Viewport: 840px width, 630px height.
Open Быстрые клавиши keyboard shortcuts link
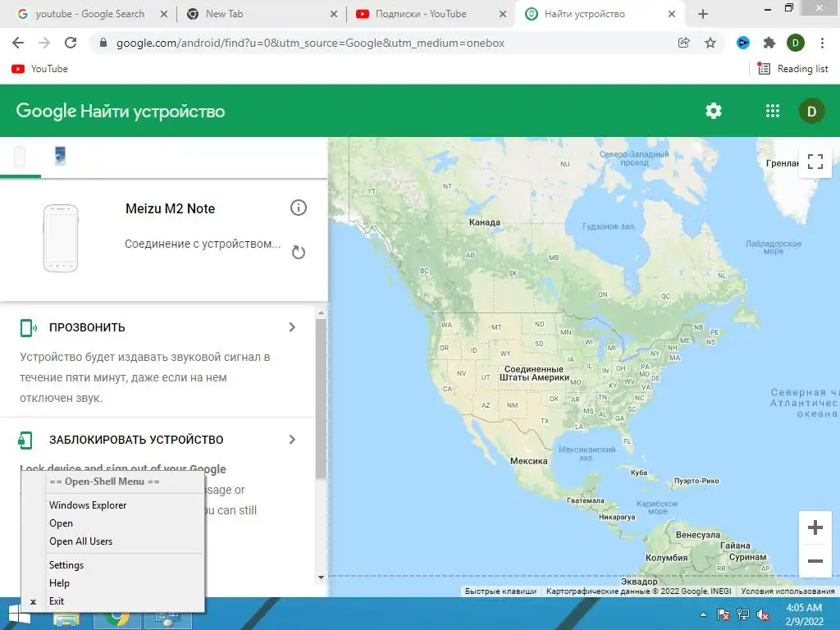coord(500,591)
